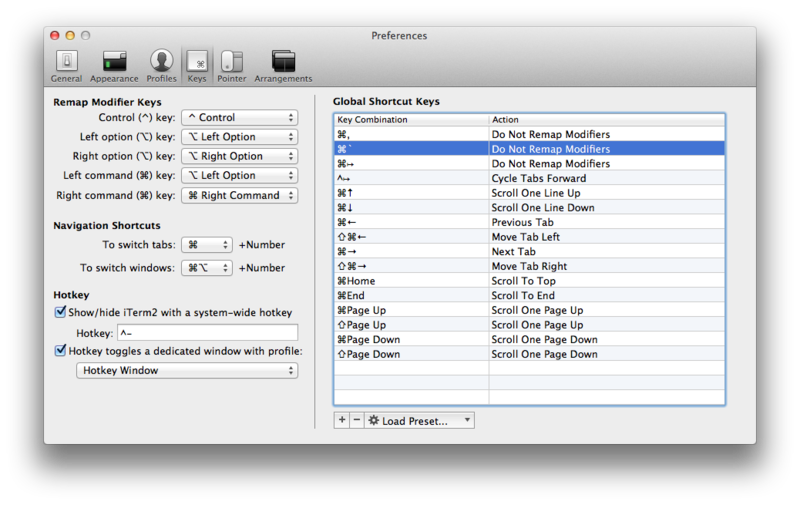Click the Hotkey input field
This screenshot has width=800, height=505.
coord(208,333)
